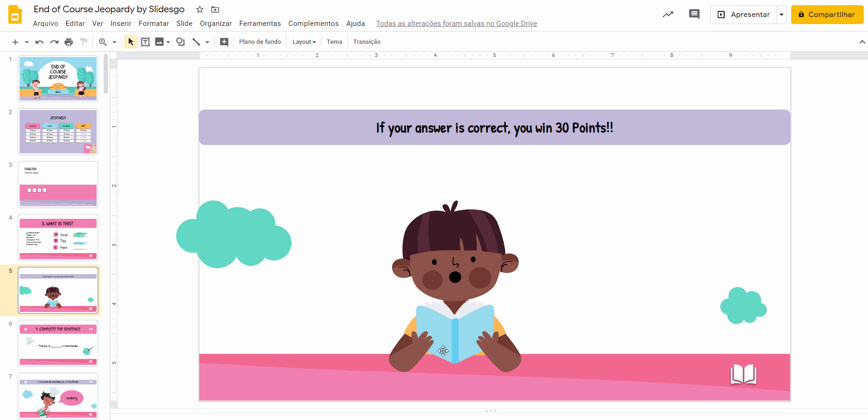868x420 pixels.
Task: Collapse the toolbar with the caret icon
Action: pos(862,42)
